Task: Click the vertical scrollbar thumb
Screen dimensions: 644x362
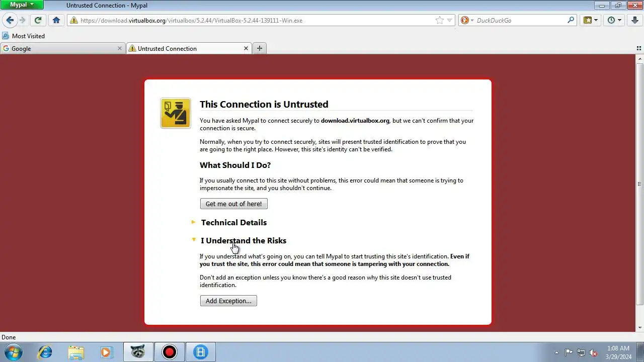Action: tap(640, 184)
